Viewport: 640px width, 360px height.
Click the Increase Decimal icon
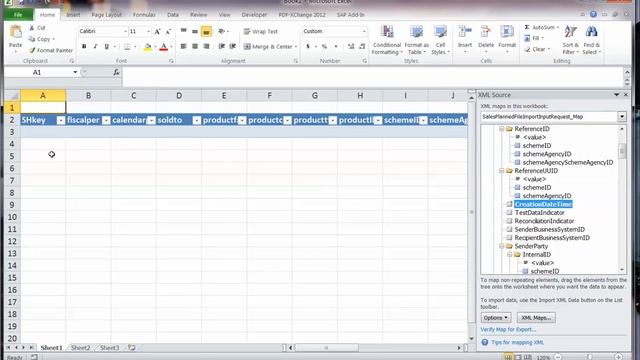[351, 47]
